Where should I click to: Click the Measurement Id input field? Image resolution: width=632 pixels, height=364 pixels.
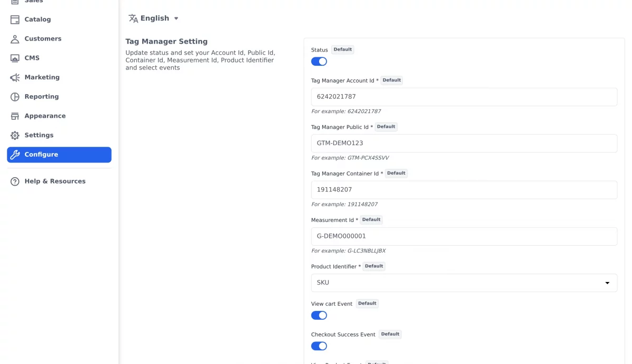(x=464, y=236)
